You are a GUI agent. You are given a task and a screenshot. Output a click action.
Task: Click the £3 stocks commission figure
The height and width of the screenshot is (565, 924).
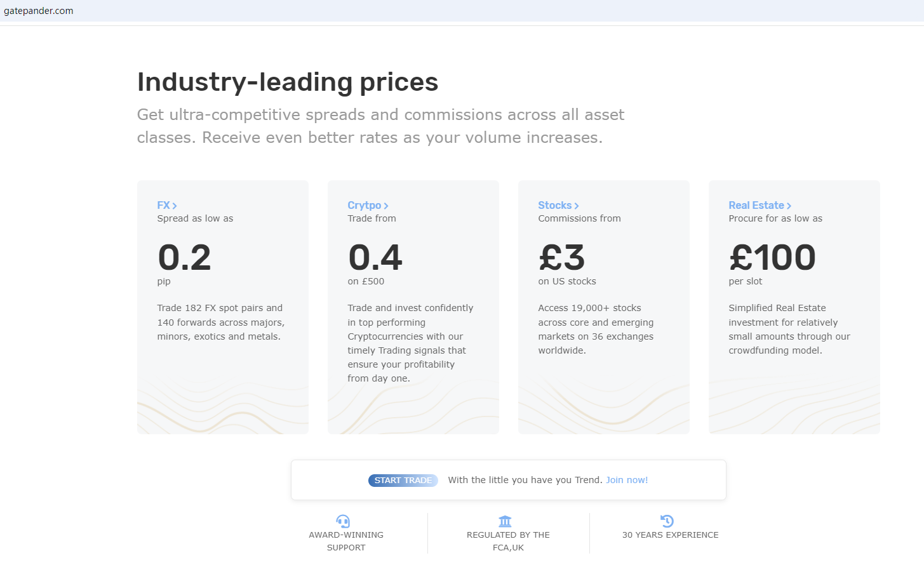tap(562, 258)
